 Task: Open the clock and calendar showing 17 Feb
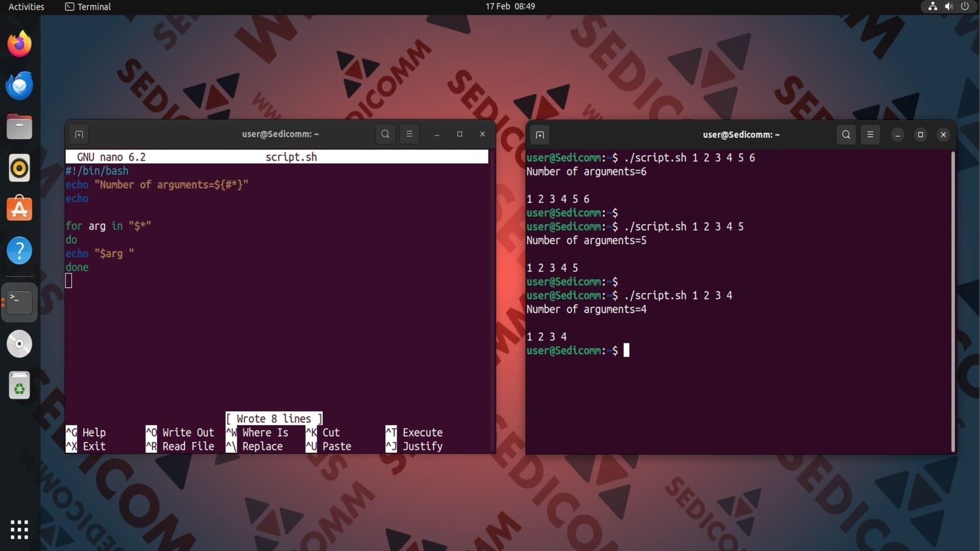click(509, 7)
